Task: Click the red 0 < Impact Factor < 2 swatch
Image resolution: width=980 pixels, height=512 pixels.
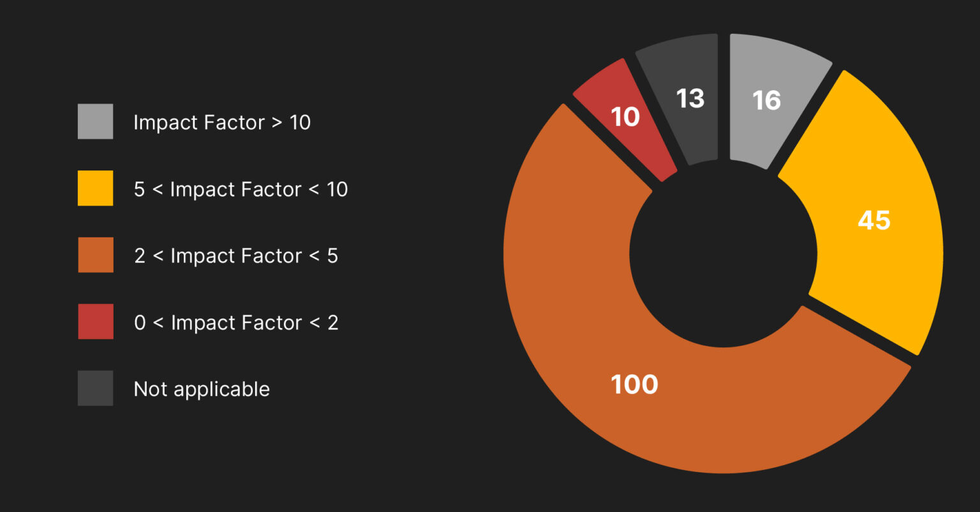Action: (96, 322)
